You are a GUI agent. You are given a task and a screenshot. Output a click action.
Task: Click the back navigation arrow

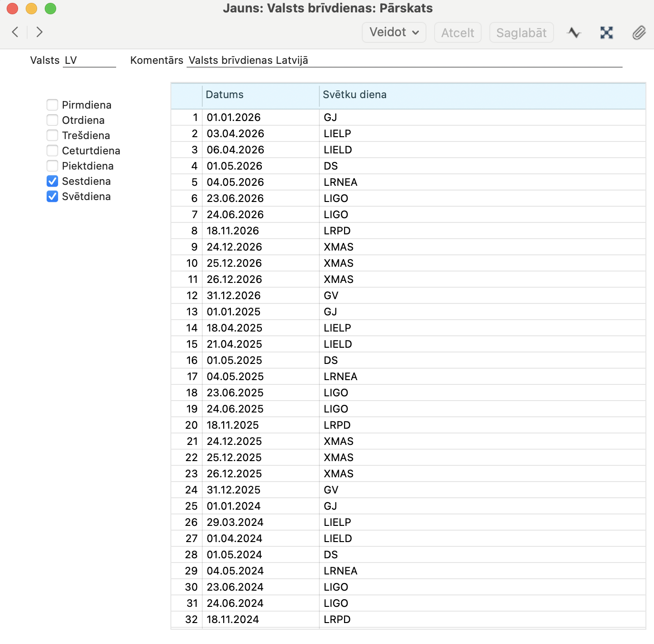[15, 32]
